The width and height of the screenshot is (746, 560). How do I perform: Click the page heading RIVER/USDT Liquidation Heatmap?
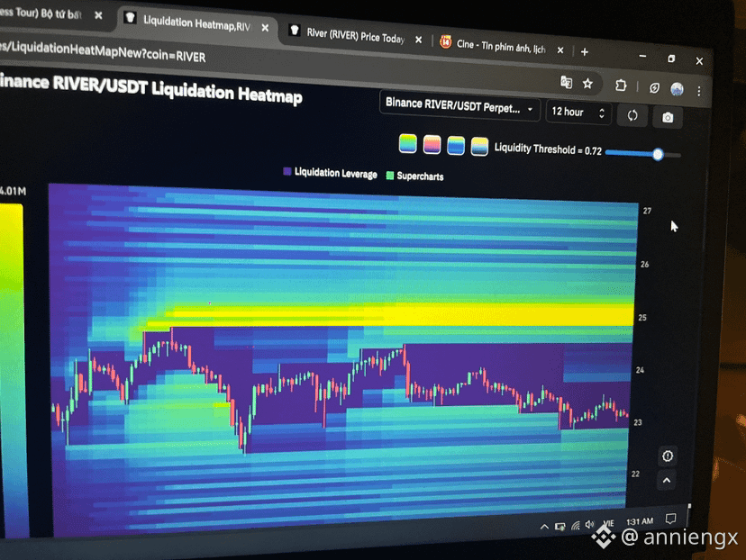151,88
